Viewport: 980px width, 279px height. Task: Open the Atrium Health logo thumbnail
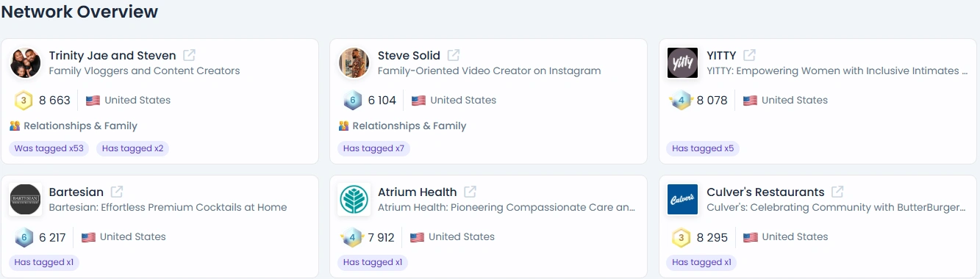pyautogui.click(x=354, y=200)
